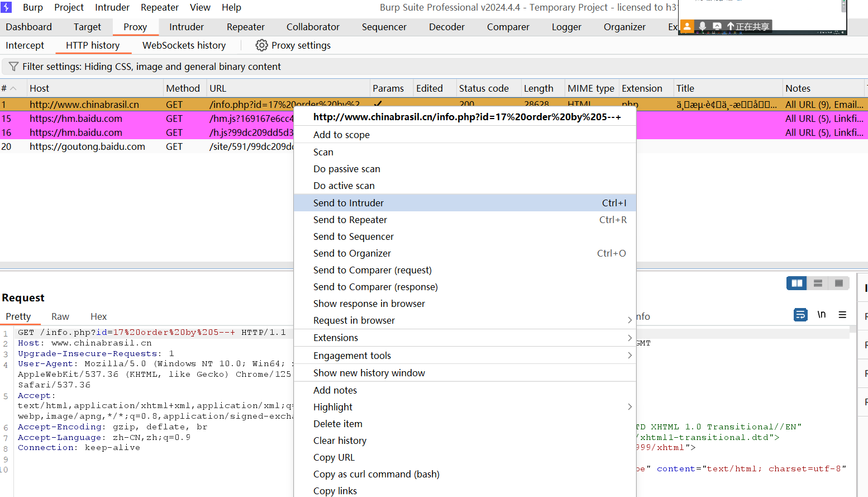Select Send to Organizer
Screen dimensions: 868x497
point(465,253)
